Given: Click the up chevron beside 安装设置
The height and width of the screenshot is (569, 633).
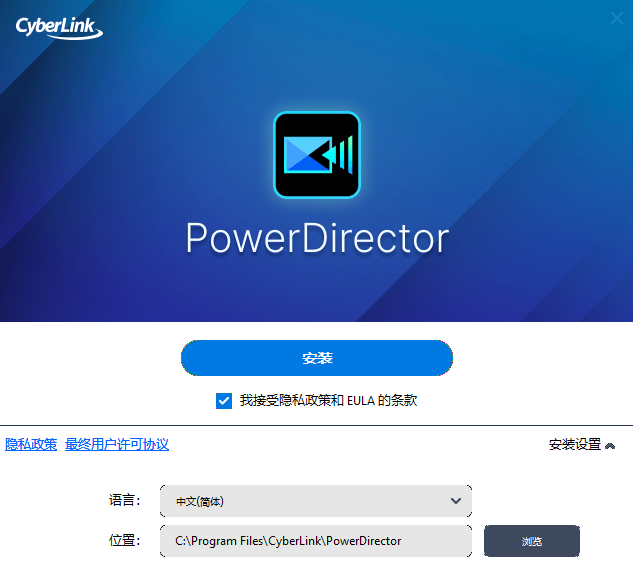Looking at the screenshot, I should pyautogui.click(x=610, y=446).
